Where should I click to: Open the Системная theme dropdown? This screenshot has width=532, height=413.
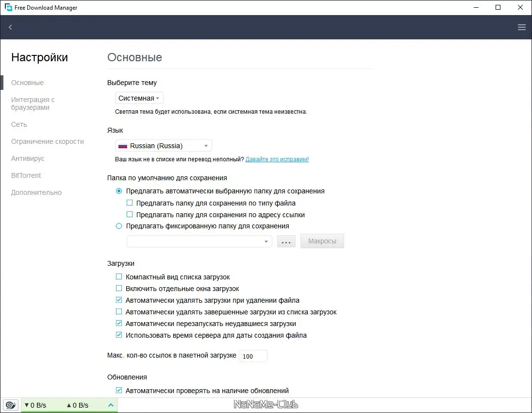click(x=139, y=98)
